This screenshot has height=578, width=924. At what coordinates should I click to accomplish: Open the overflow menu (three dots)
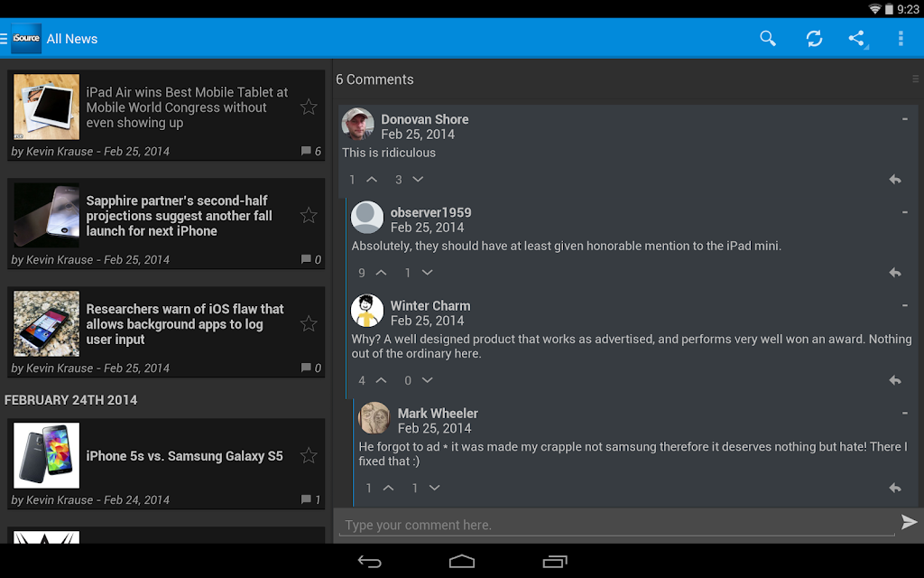[x=901, y=38]
